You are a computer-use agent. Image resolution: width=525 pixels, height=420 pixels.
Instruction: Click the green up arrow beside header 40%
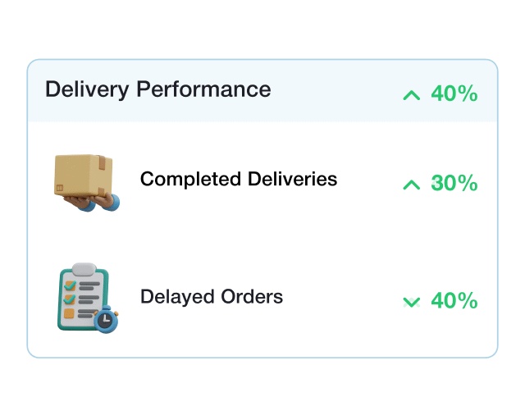pos(411,95)
